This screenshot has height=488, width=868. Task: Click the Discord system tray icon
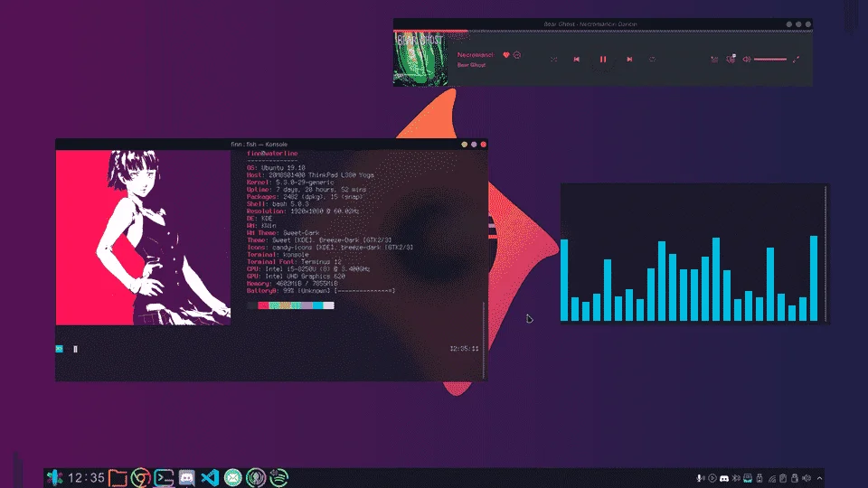click(x=724, y=478)
